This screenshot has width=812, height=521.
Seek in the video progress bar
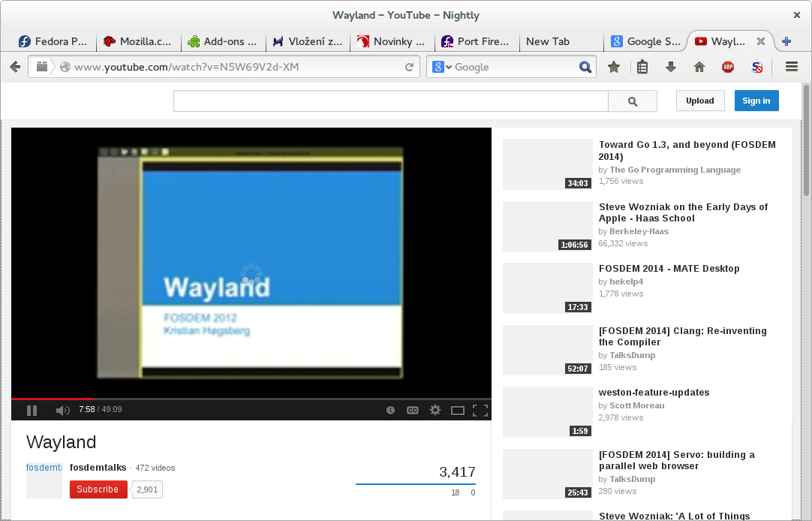[x=251, y=399]
